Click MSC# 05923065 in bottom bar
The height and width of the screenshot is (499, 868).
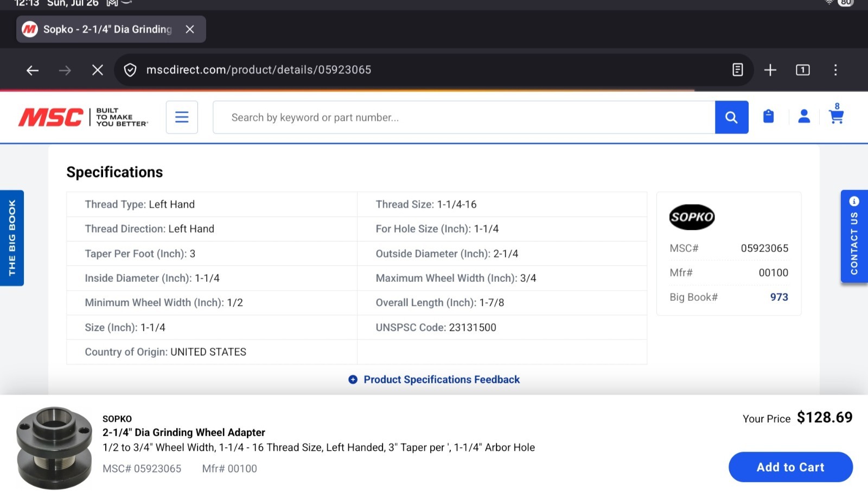(142, 469)
